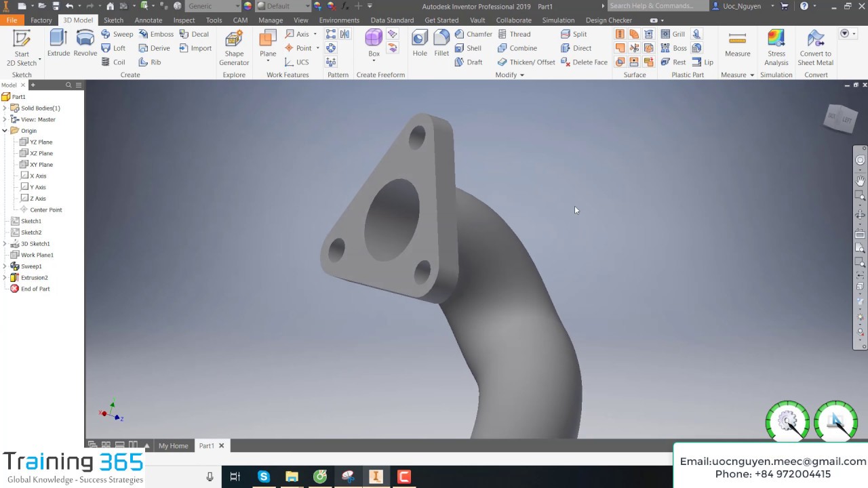The height and width of the screenshot is (488, 868).
Task: Launch the Shape Generator
Action: click(234, 47)
